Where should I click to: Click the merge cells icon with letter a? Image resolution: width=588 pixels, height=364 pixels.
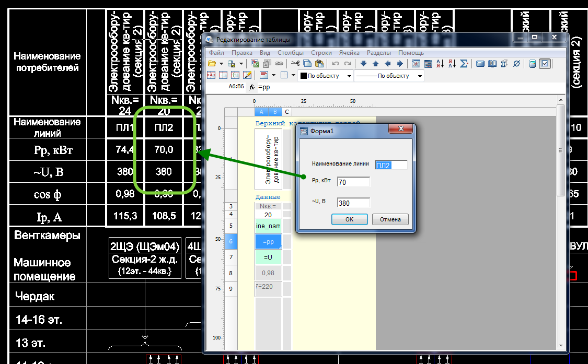point(211,75)
